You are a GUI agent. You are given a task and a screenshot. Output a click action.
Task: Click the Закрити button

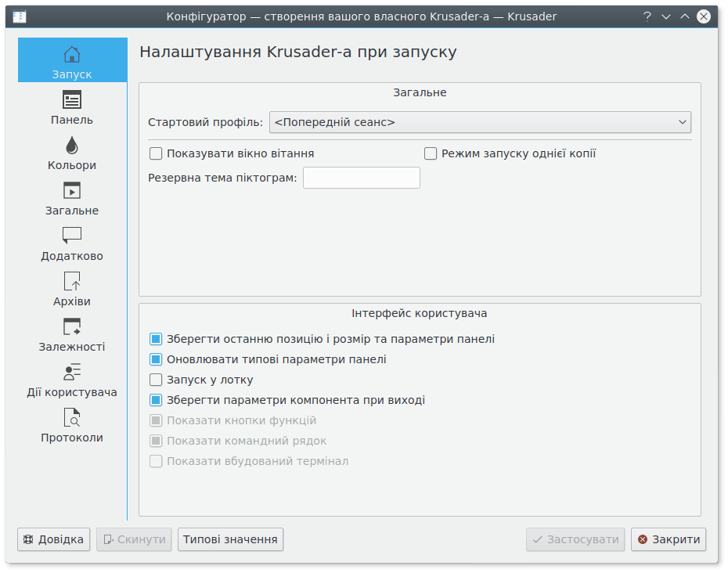tap(669, 539)
